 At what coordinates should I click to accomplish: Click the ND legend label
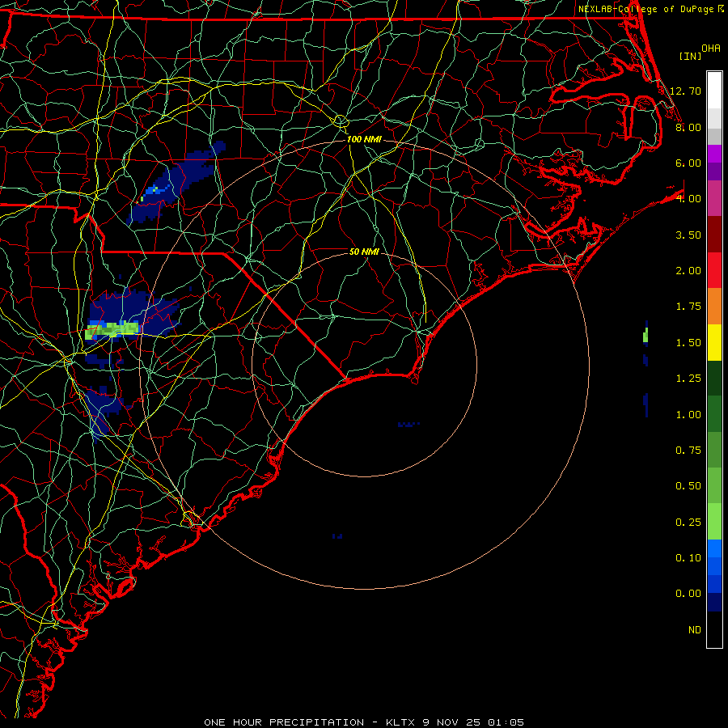pyautogui.click(x=695, y=630)
